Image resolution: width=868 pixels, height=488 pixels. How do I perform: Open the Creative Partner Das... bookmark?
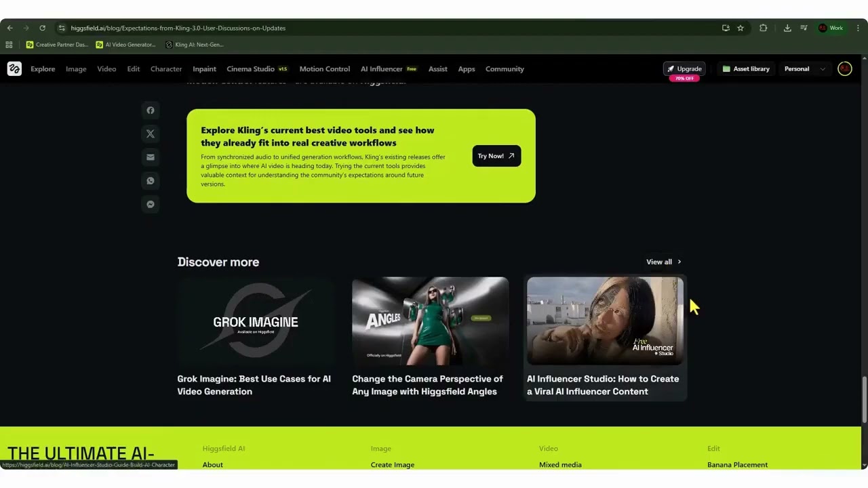[57, 45]
